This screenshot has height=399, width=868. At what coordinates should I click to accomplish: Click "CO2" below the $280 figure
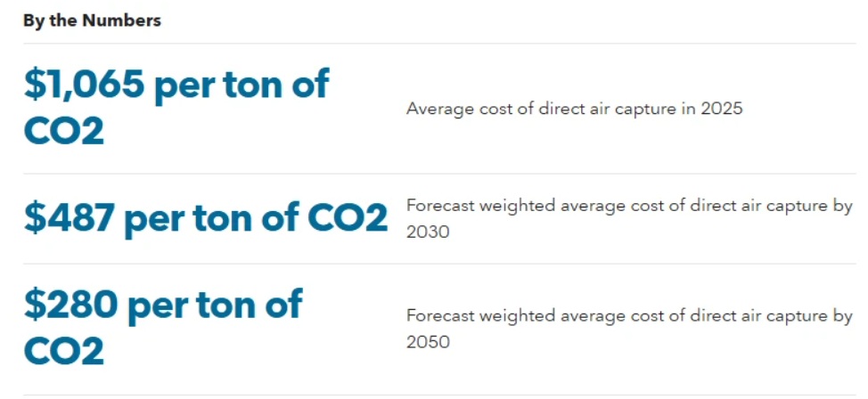63,351
